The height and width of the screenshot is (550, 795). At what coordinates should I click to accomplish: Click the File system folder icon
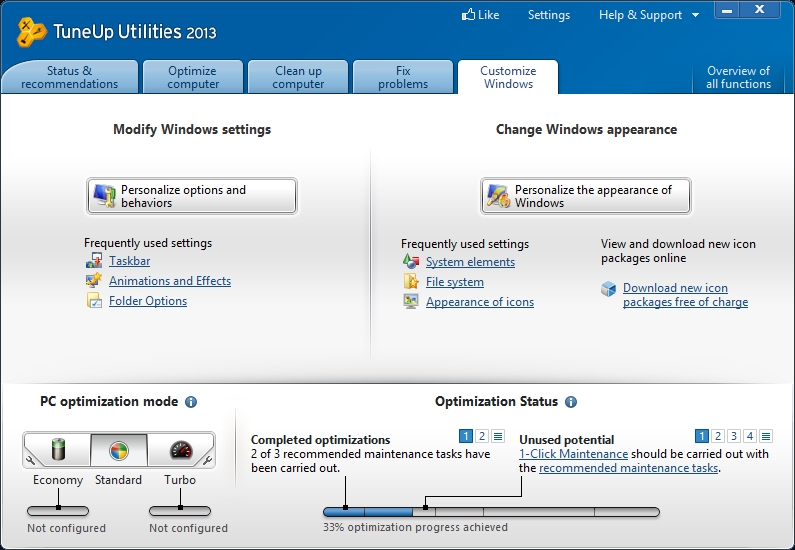(x=410, y=282)
